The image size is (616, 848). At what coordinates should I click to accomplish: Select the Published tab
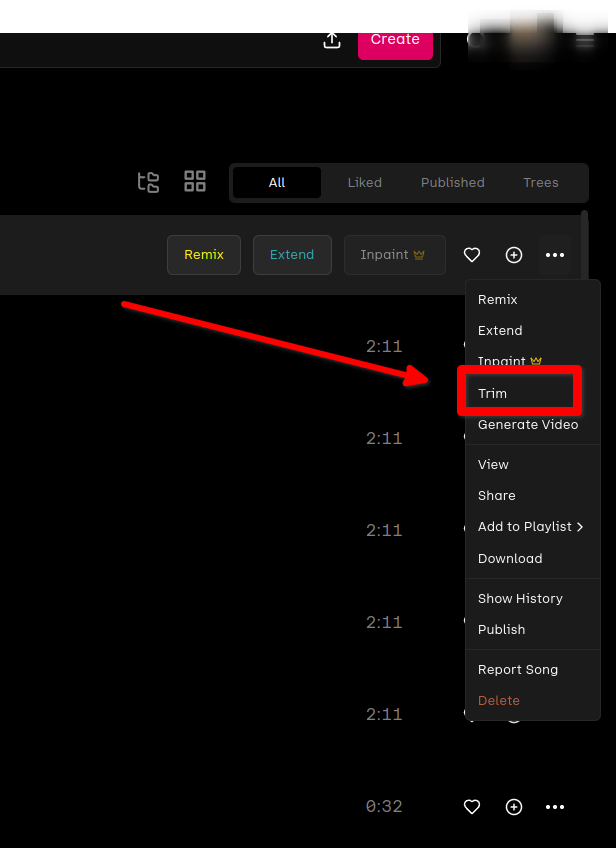tap(453, 183)
